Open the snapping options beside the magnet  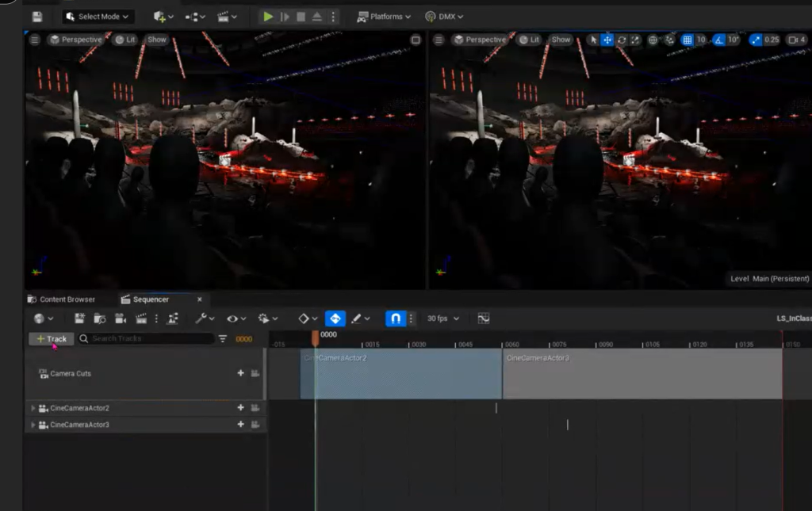click(411, 318)
